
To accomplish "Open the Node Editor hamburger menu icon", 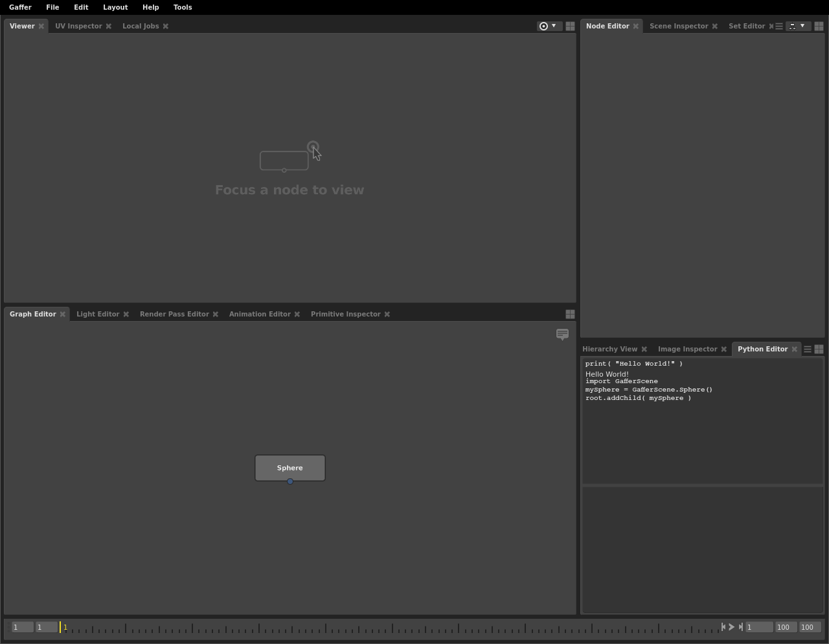I will (x=779, y=27).
